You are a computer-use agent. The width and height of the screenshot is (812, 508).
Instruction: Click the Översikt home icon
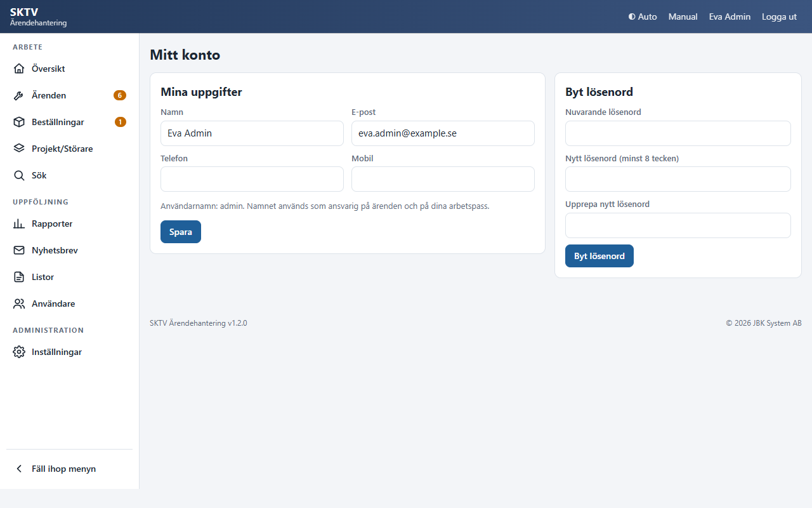(x=19, y=69)
